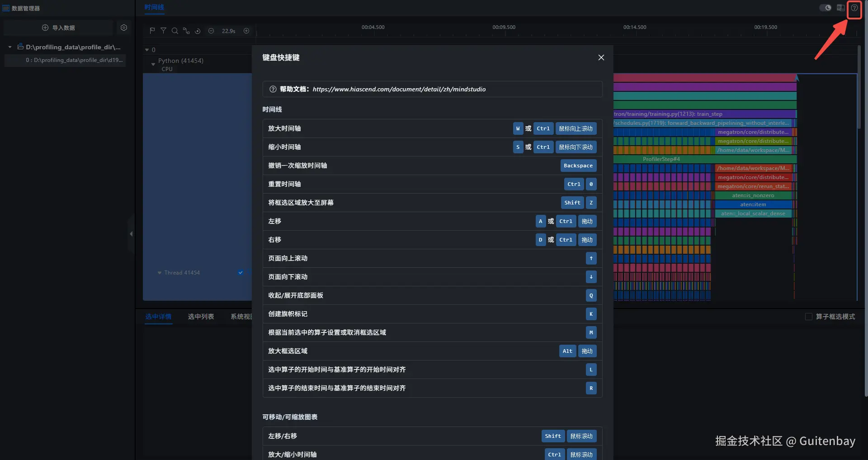Viewport: 868px width, 460px height.
Task: Open the timeline search magnifier
Action: pyautogui.click(x=175, y=31)
